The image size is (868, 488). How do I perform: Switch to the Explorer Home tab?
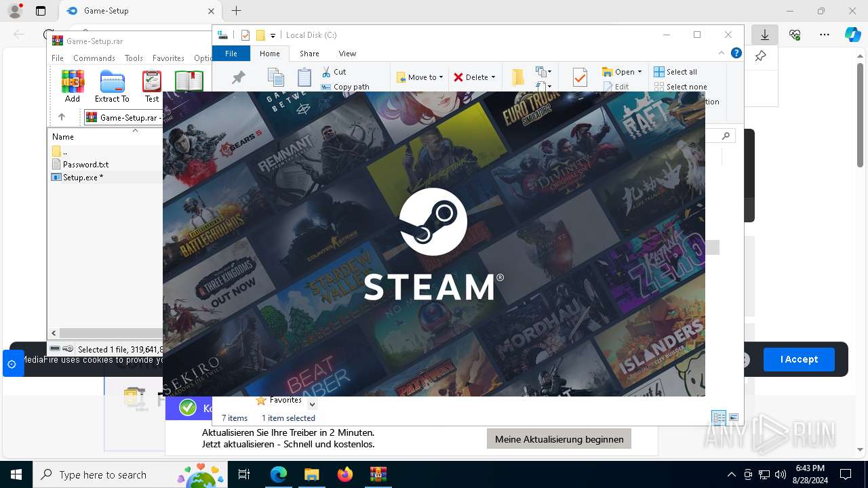coord(269,54)
